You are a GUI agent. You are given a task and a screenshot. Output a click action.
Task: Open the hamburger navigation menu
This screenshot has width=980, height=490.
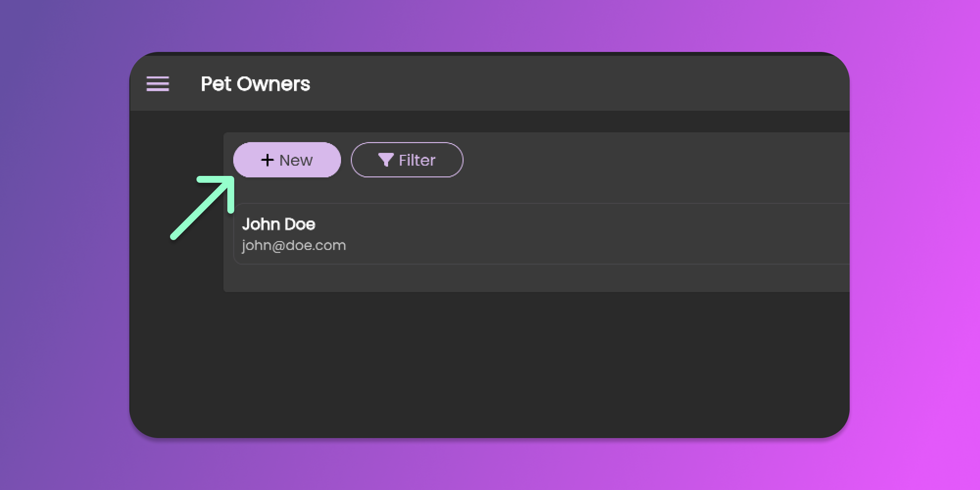coord(158,84)
